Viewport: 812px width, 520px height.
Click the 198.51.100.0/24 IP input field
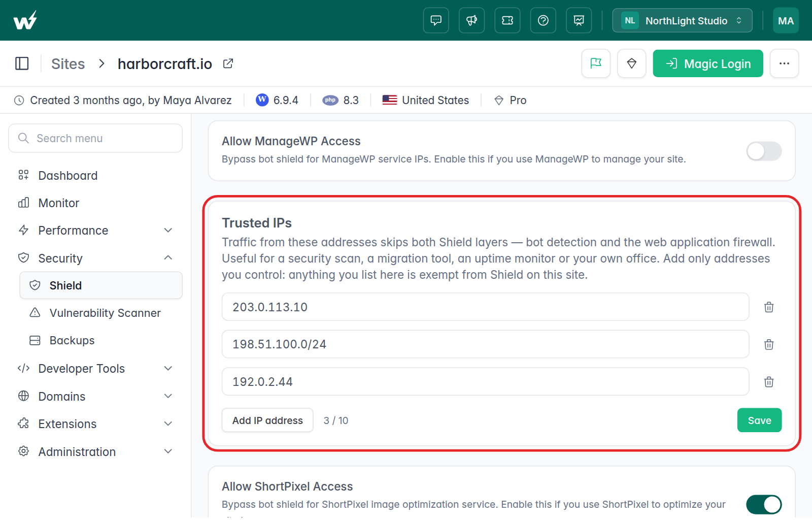click(x=485, y=344)
